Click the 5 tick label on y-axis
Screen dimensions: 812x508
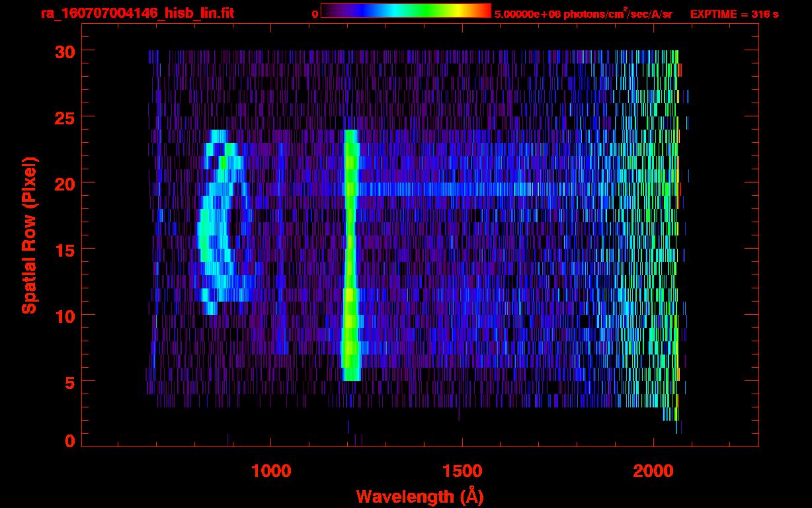[x=71, y=382]
